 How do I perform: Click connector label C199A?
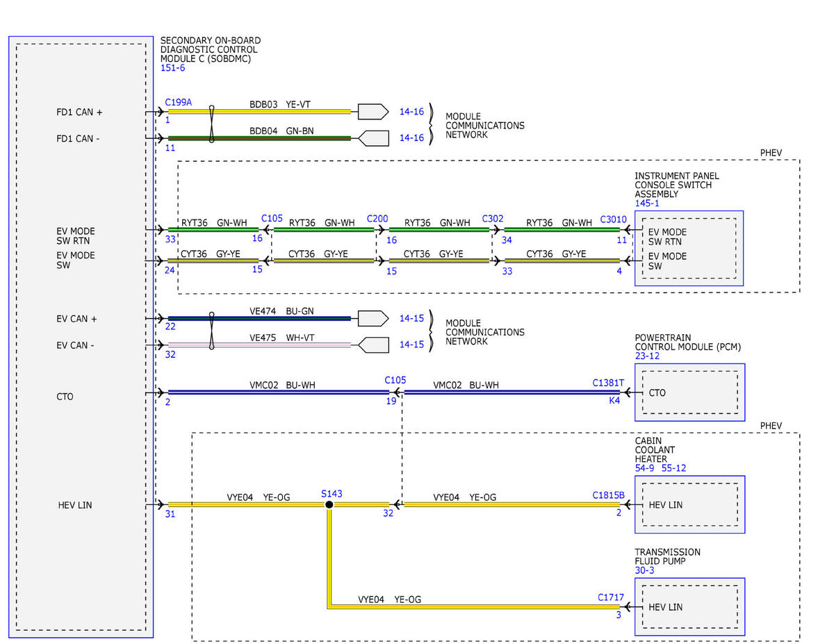coord(178,103)
